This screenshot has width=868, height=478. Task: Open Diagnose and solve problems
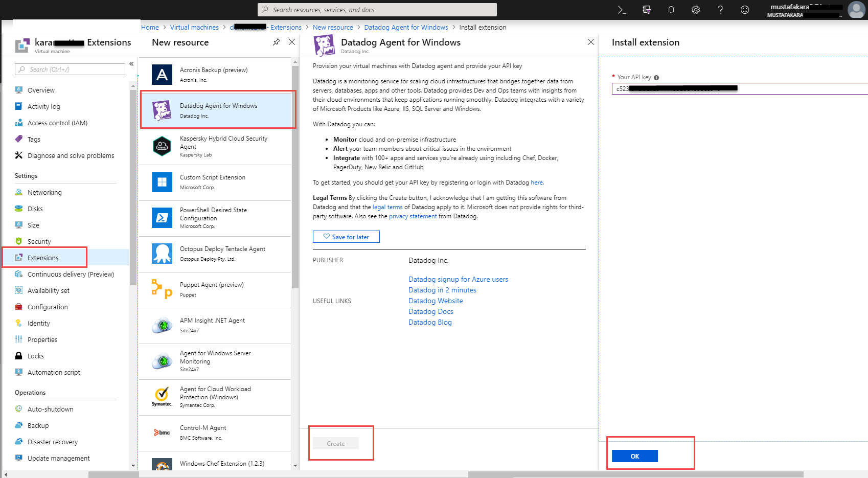click(71, 155)
